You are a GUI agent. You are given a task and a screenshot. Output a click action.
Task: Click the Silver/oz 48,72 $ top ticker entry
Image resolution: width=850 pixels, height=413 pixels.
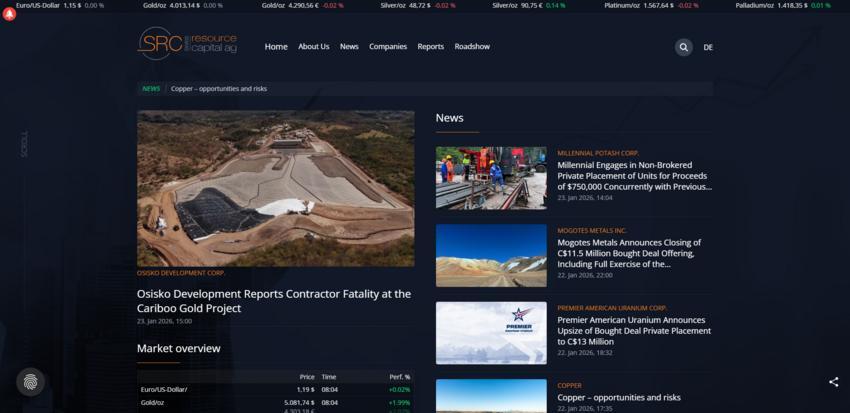tap(418, 5)
